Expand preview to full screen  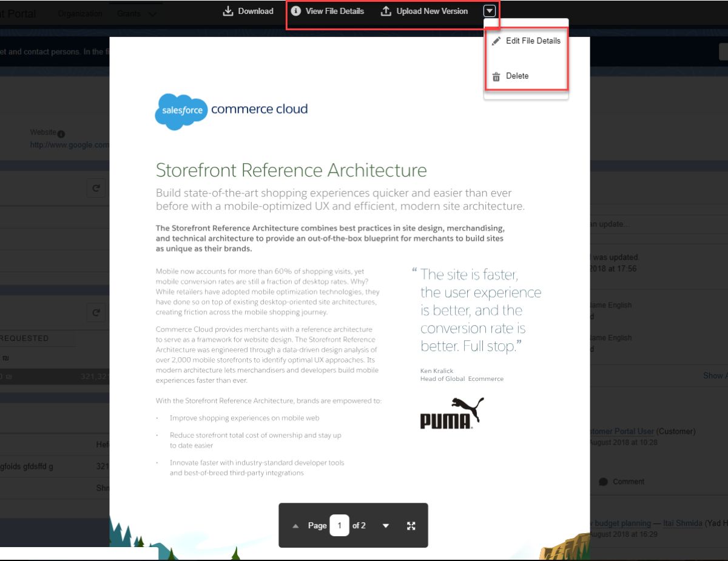(x=411, y=526)
